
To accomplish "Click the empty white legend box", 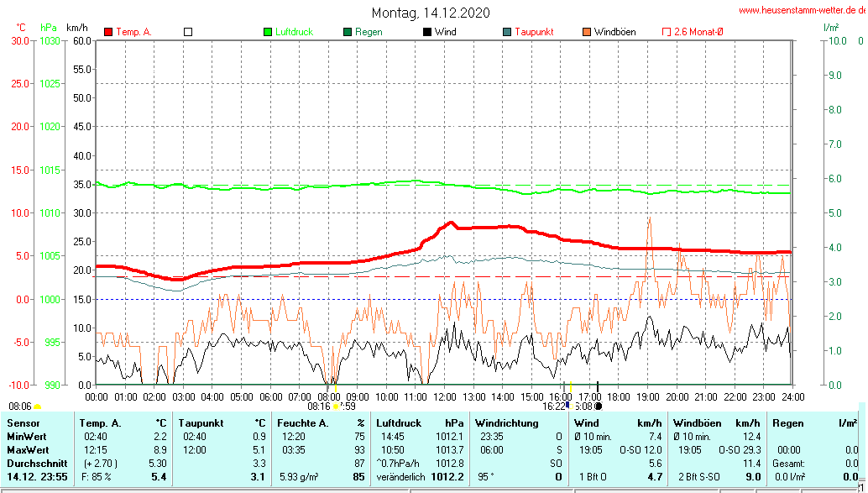I will coord(188,32).
